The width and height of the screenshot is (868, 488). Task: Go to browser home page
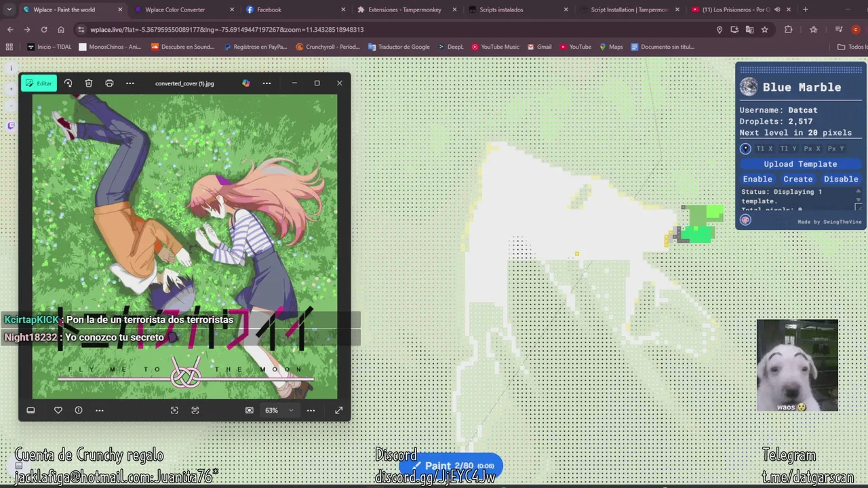tap(61, 30)
